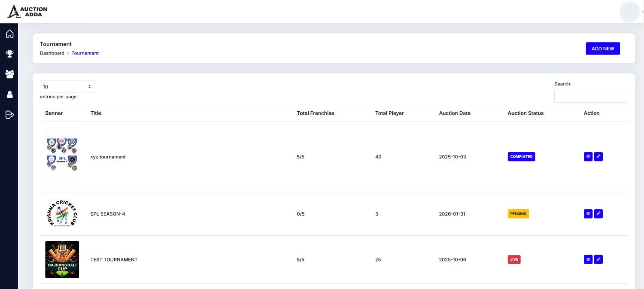The width and height of the screenshot is (644, 289).
Task: Open the trophy Tournament icon in sidebar
Action: [x=9, y=54]
